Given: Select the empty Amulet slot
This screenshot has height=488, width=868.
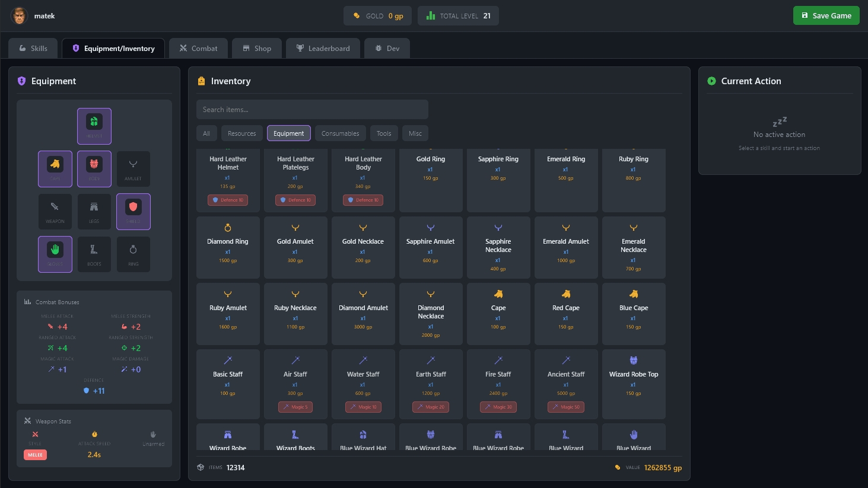Looking at the screenshot, I should point(133,168).
